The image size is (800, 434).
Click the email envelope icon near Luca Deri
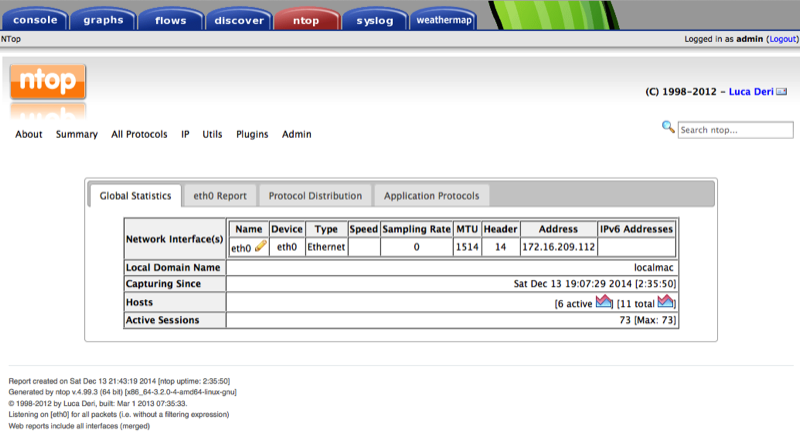[x=783, y=92]
